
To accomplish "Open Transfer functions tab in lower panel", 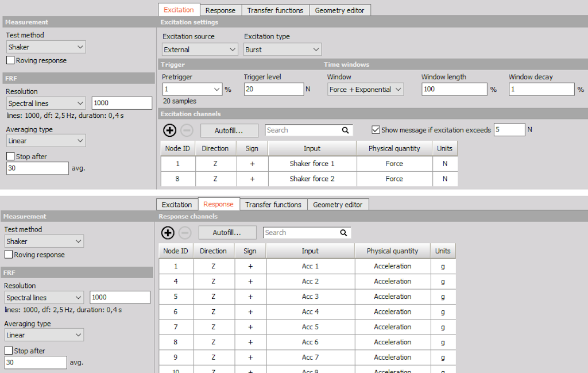I will (273, 205).
